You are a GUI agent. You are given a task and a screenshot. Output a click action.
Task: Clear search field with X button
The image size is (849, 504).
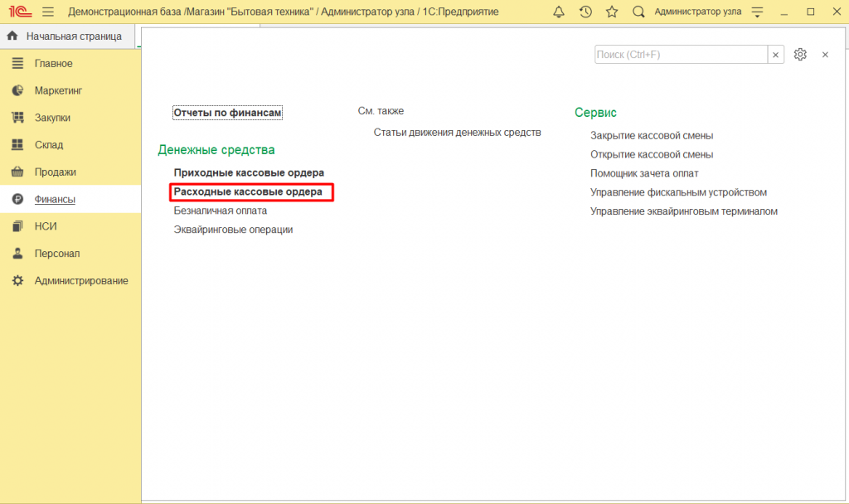[x=776, y=55]
